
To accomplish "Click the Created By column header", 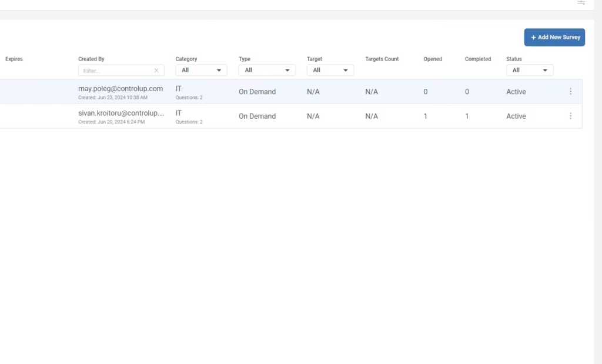I will (91, 59).
